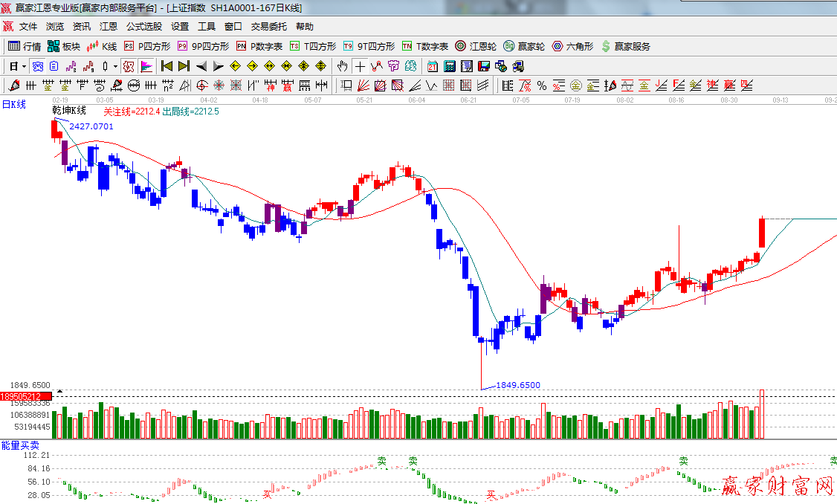Click the calendar icon in toolbar

[x=432, y=66]
